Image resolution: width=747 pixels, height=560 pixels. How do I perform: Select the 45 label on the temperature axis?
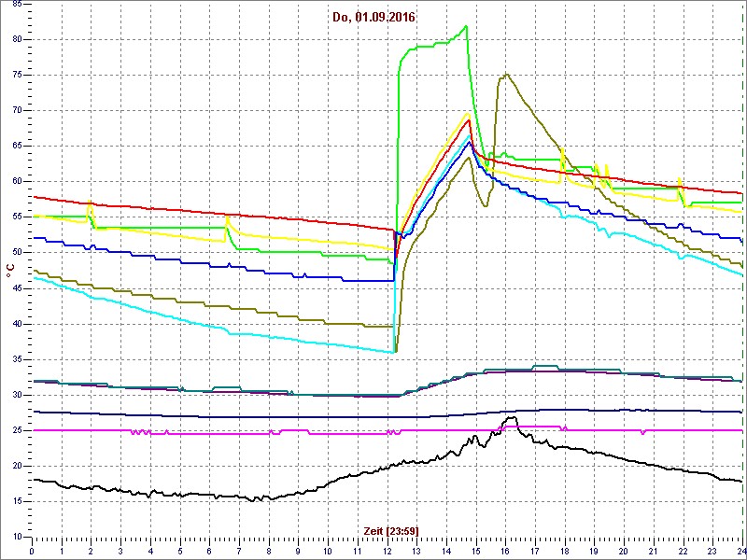[x=17, y=288]
